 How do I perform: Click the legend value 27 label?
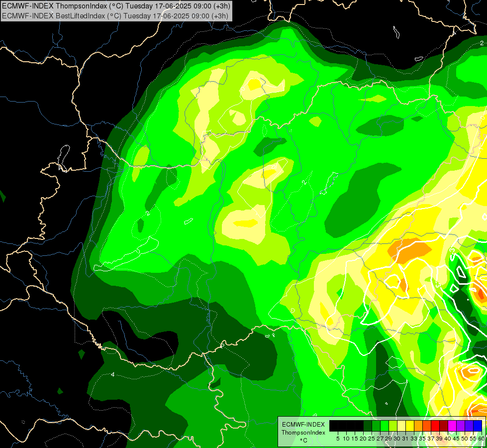coord(380,439)
